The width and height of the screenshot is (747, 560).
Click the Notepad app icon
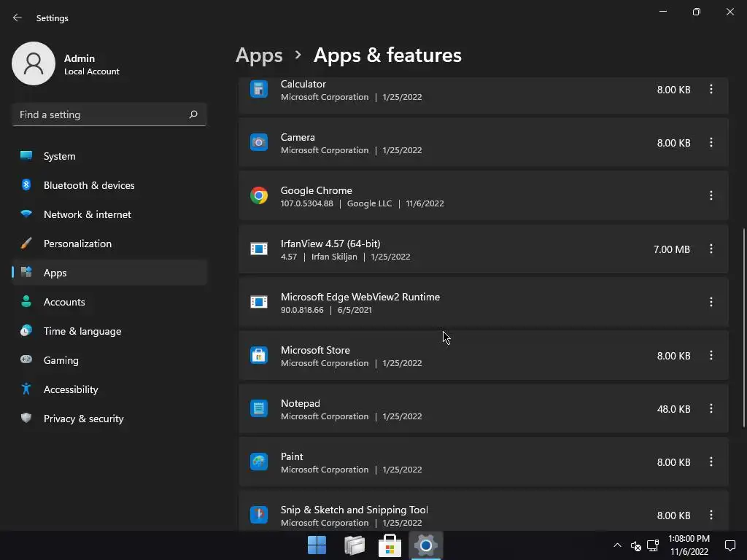click(x=259, y=409)
